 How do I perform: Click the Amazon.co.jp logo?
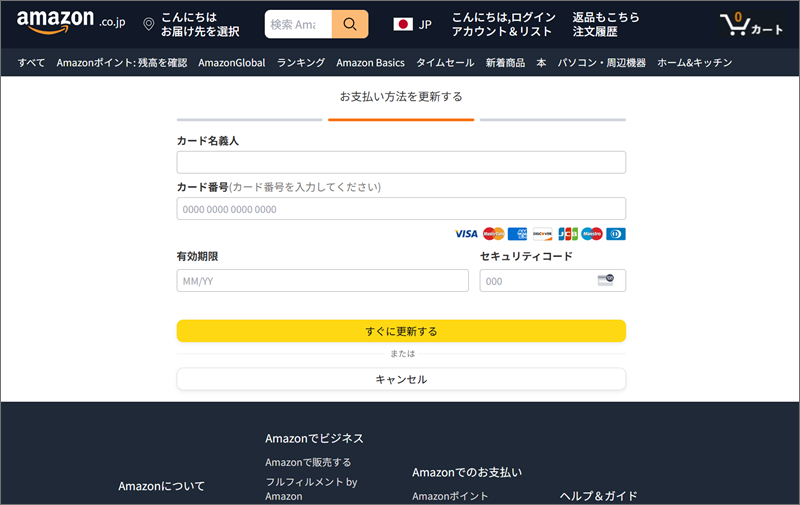(71, 22)
